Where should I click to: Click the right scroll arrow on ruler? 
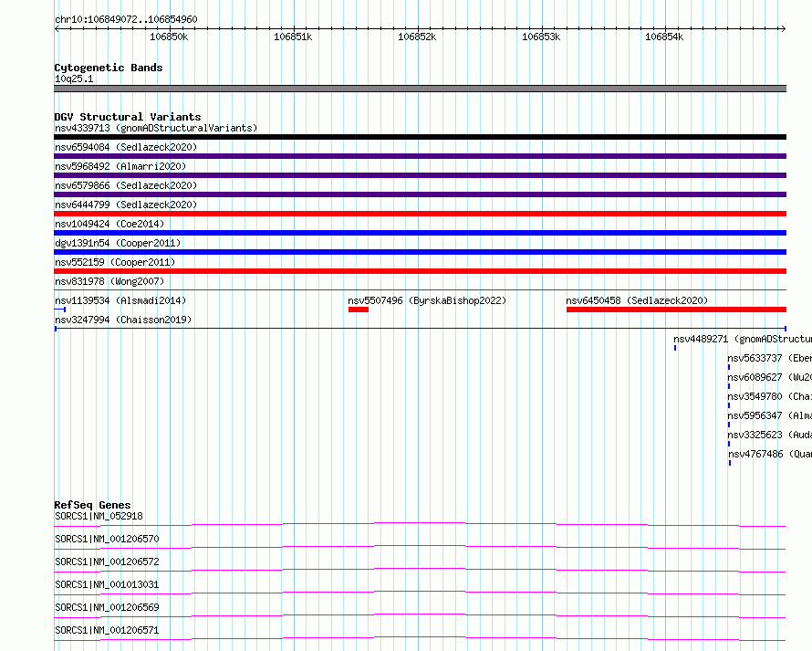(x=784, y=29)
